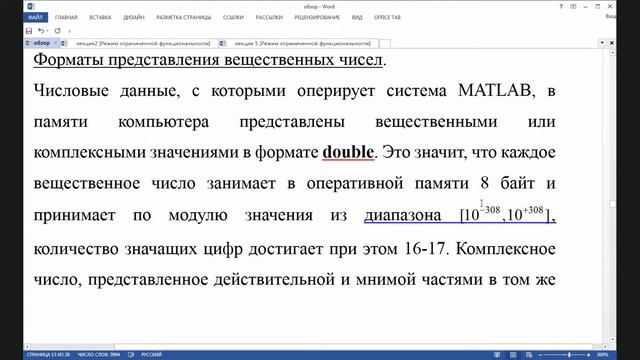Click the bold word 'double' in document
This screenshot has width=640, height=360.
pos(348,152)
